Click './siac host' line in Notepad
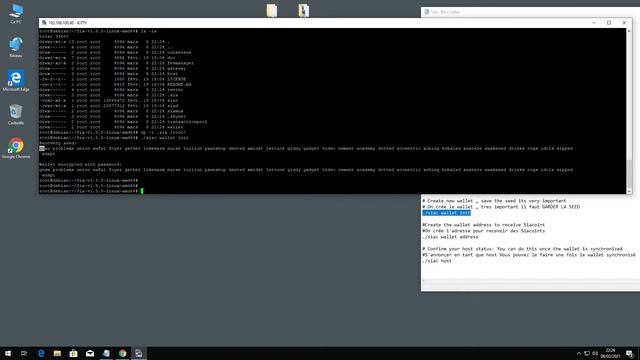The width and height of the screenshot is (640, 360). (x=437, y=261)
